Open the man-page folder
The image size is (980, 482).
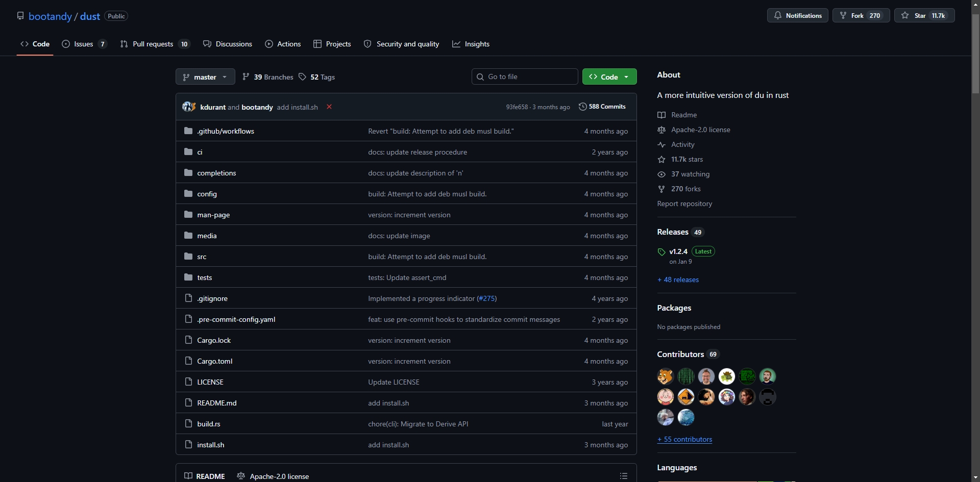click(x=213, y=215)
